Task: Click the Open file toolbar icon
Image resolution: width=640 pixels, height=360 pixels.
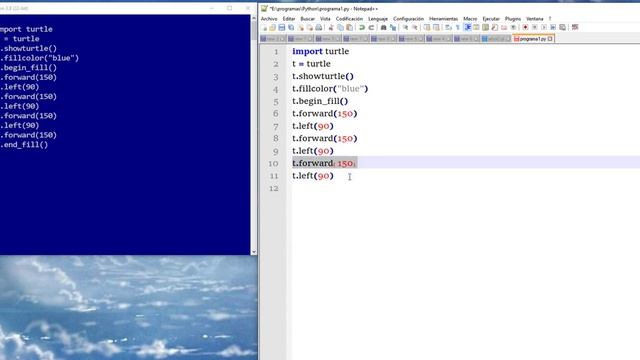Action: point(272,27)
